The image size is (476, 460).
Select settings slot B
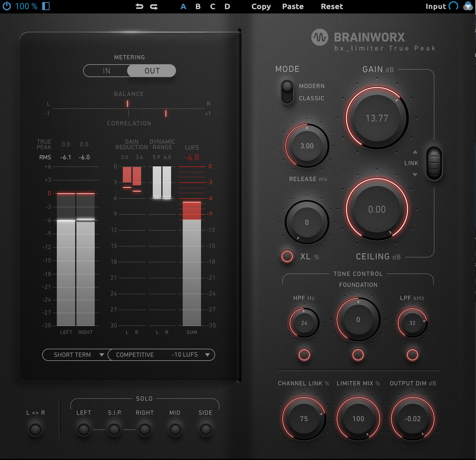pos(198,6)
